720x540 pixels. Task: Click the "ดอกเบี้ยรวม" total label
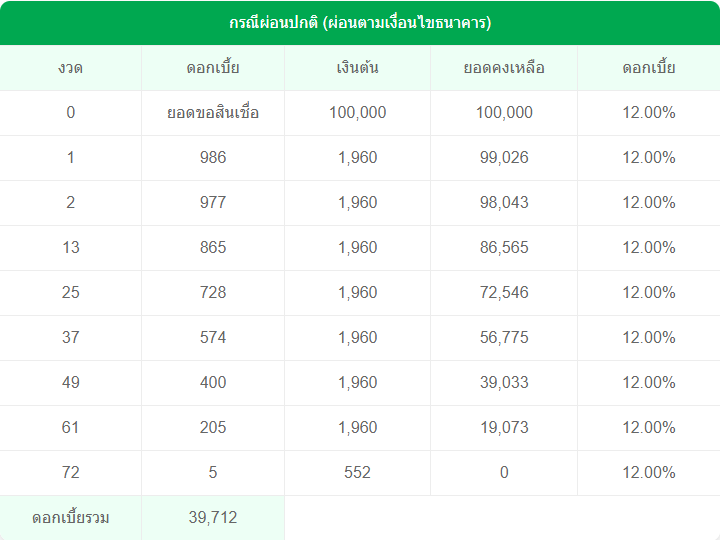pos(70,518)
